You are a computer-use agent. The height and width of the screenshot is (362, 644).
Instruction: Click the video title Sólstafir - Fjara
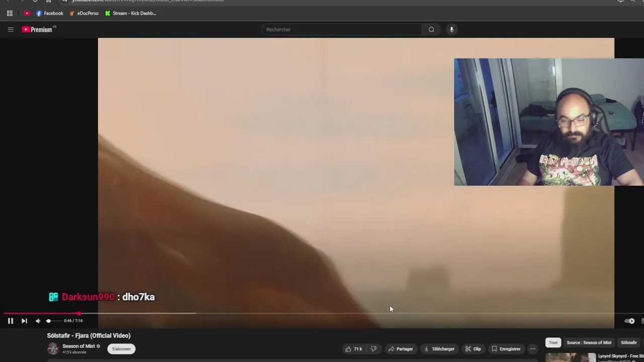click(89, 336)
